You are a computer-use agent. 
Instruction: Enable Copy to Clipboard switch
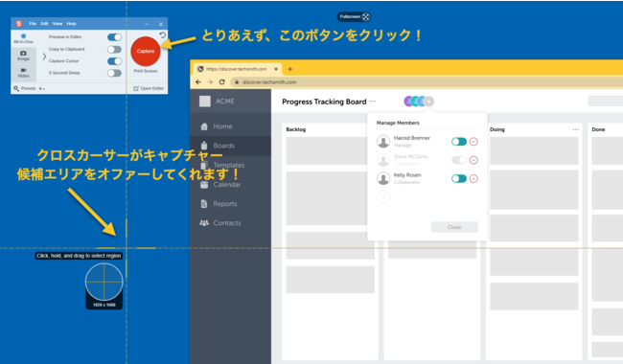point(114,49)
